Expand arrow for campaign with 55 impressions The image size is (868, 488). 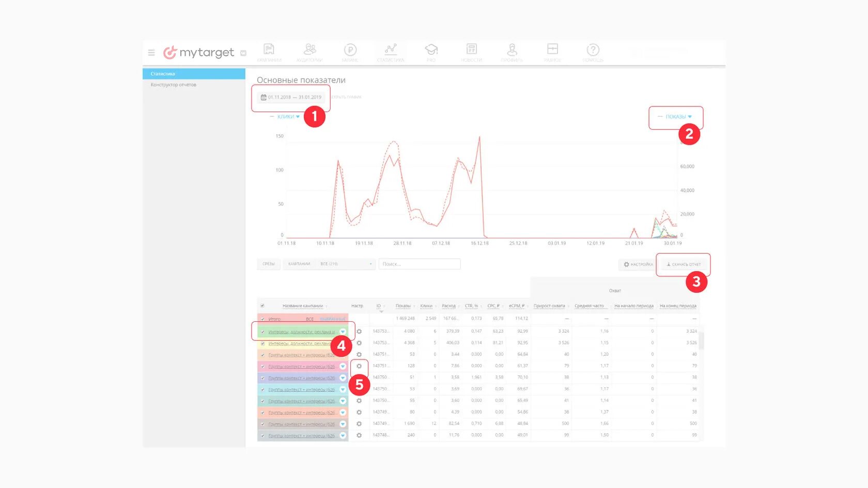coord(343,401)
